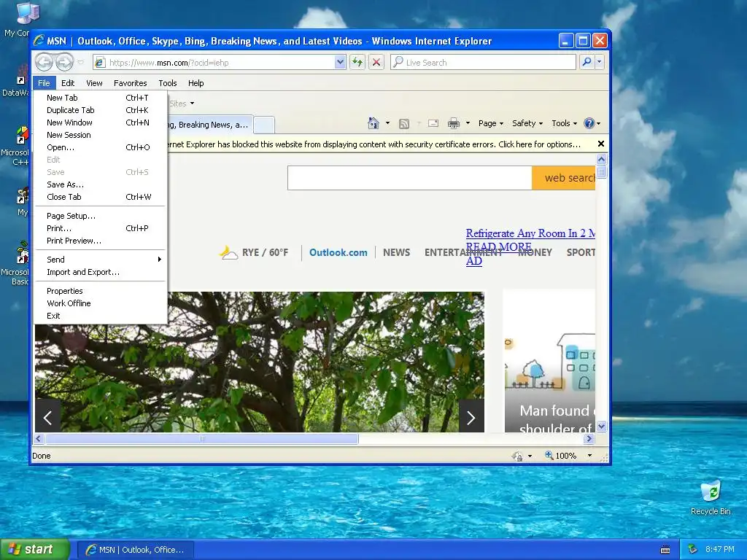Click the magnifier search button
The image size is (747, 560).
coord(587,62)
